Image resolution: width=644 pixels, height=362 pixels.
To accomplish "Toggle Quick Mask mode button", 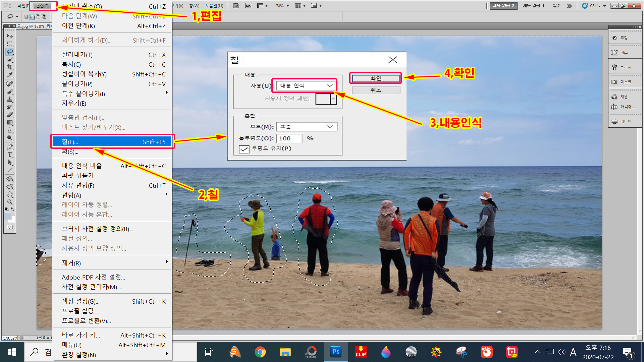I will click(10, 227).
